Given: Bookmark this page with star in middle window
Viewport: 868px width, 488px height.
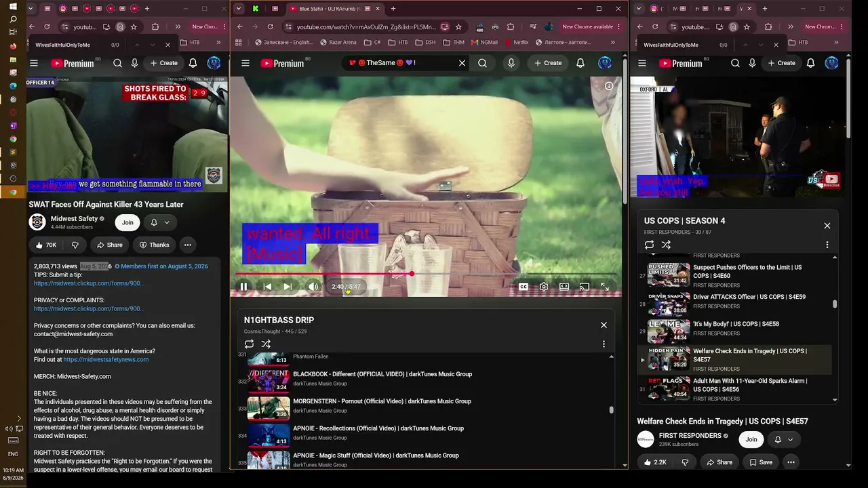Looking at the screenshot, I should coord(458,27).
